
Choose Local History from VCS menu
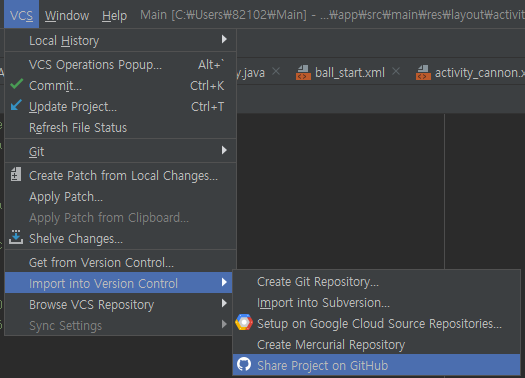(121, 41)
